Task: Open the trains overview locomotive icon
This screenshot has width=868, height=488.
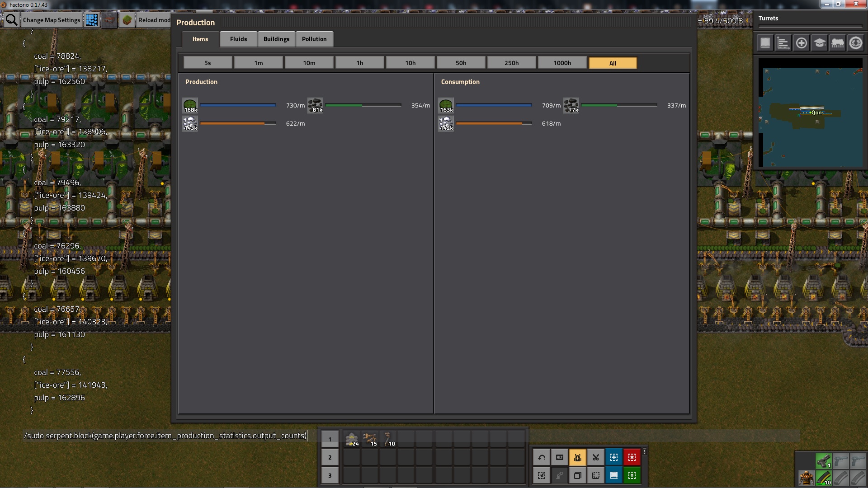Action: click(x=837, y=43)
